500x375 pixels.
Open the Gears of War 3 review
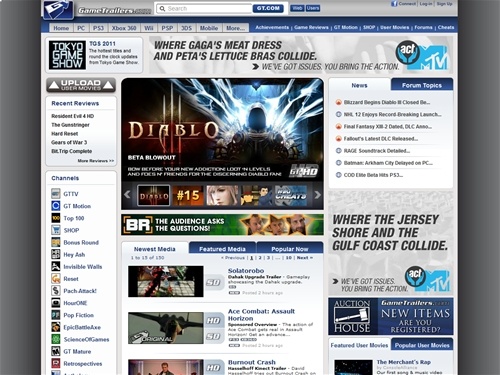click(x=69, y=142)
